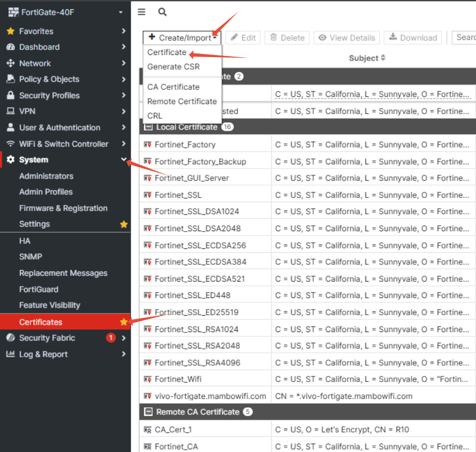Click the WiFi & Switch Controller icon
This screenshot has width=476, height=452.
click(x=11, y=144)
